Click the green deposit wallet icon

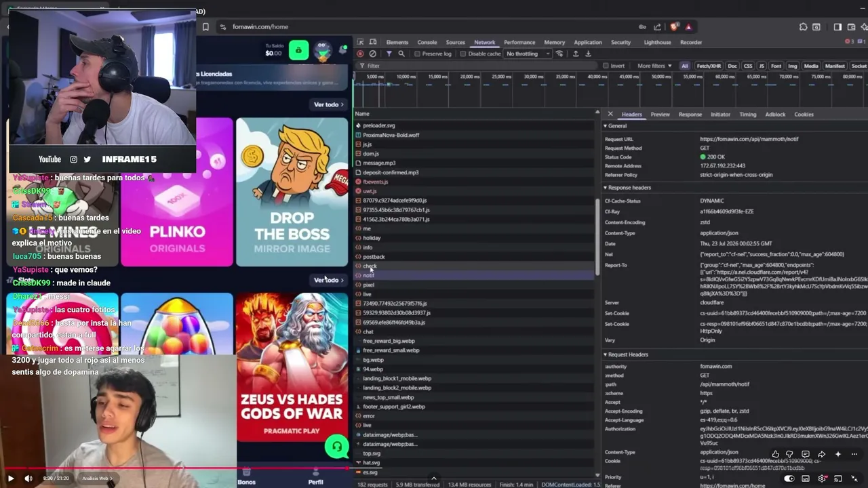[298, 50]
